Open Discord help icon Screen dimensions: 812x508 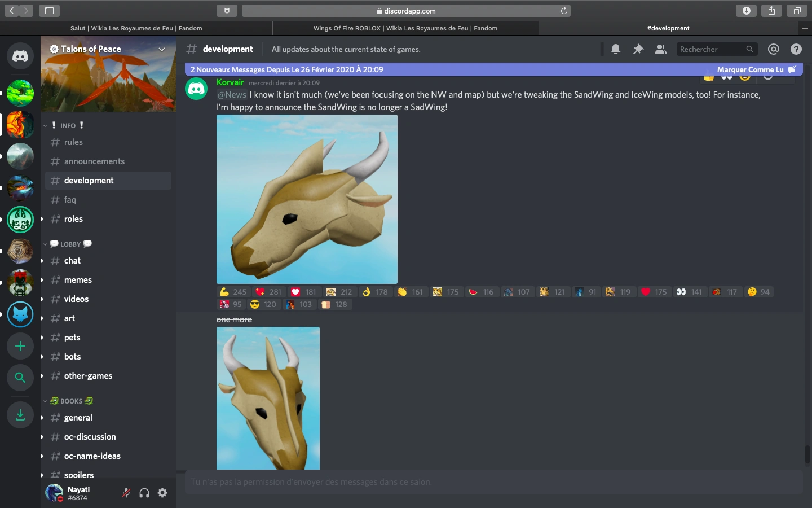point(796,50)
